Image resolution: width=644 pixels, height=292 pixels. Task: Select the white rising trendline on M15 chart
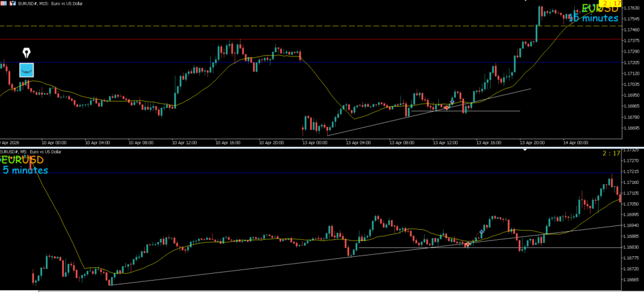click(x=429, y=112)
